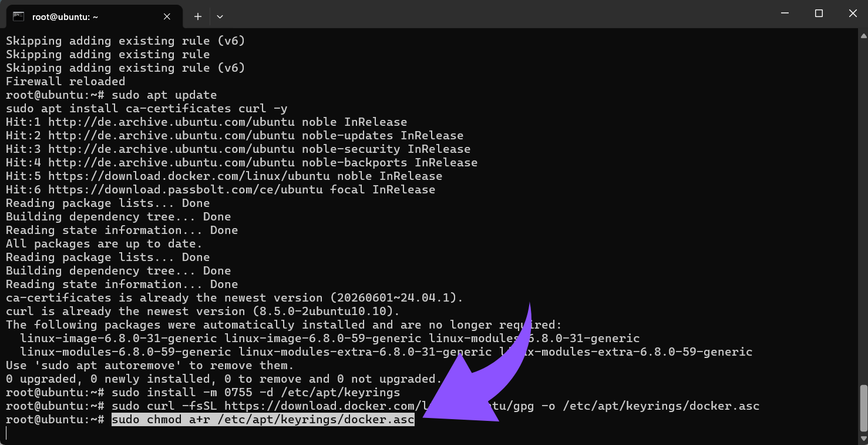Click 'The following packages were automatically installed' line
868x445 pixels.
(x=284, y=324)
